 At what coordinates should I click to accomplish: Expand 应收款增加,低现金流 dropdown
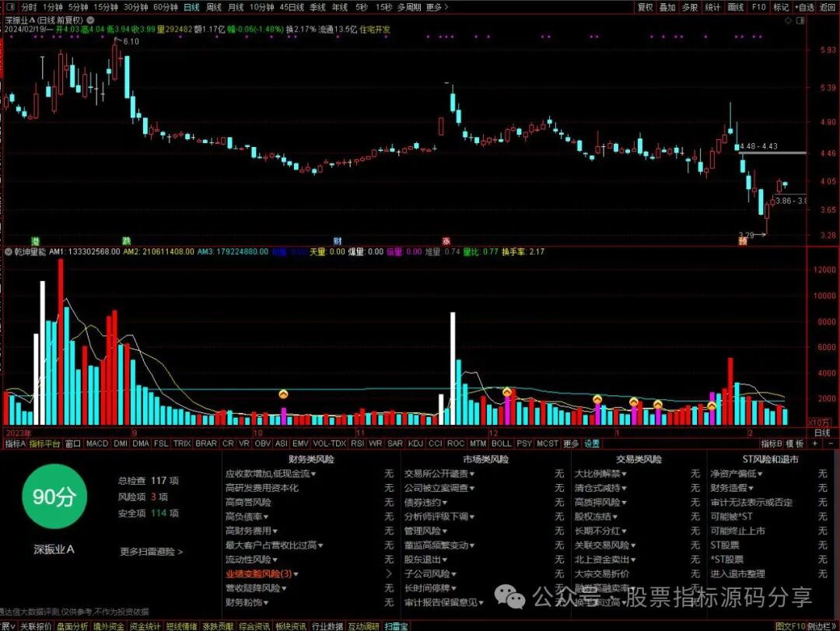(271, 473)
